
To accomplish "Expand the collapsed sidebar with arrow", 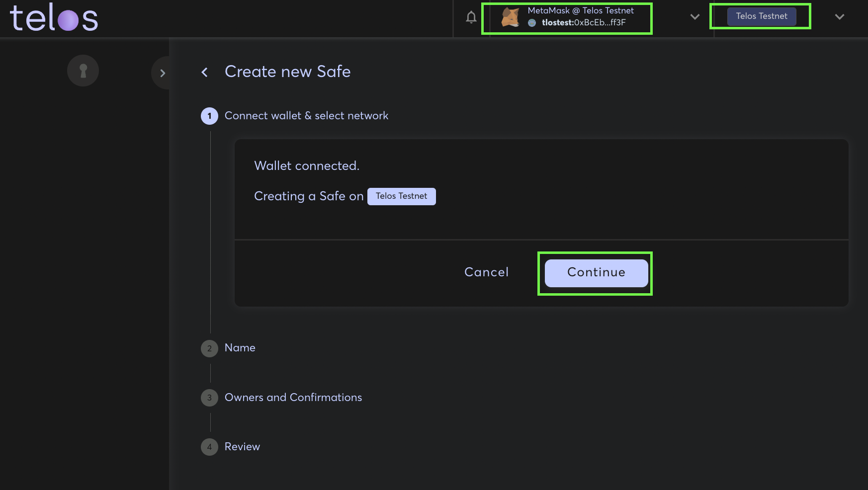I will tap(162, 73).
